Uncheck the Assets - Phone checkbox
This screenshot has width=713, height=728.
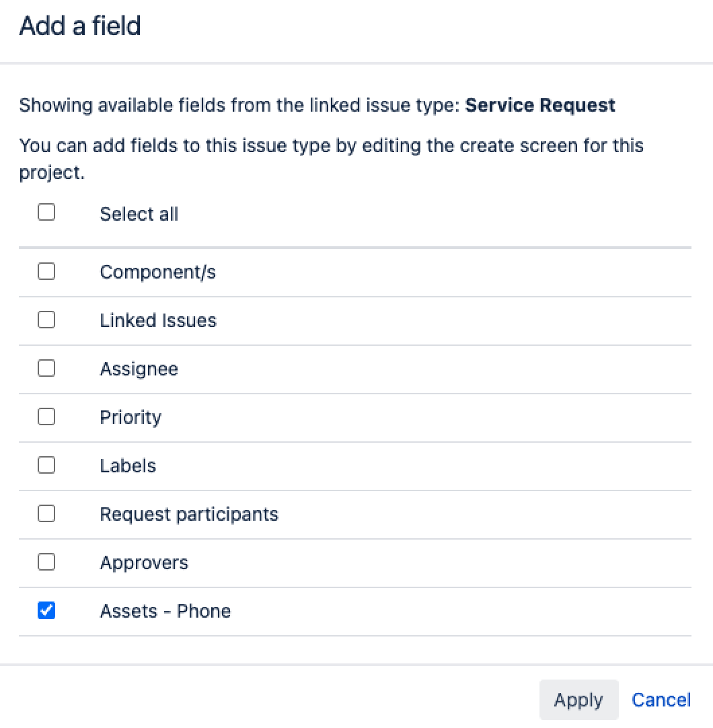(x=46, y=611)
